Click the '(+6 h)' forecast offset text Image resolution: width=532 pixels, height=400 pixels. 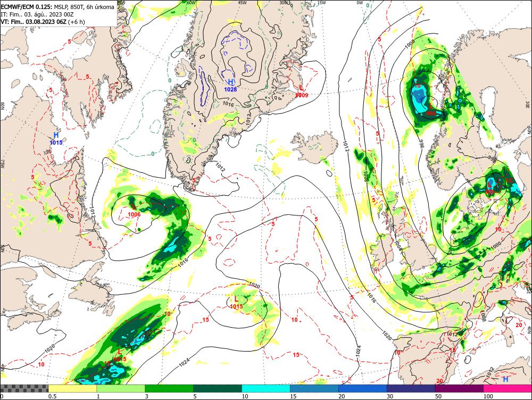click(76, 22)
